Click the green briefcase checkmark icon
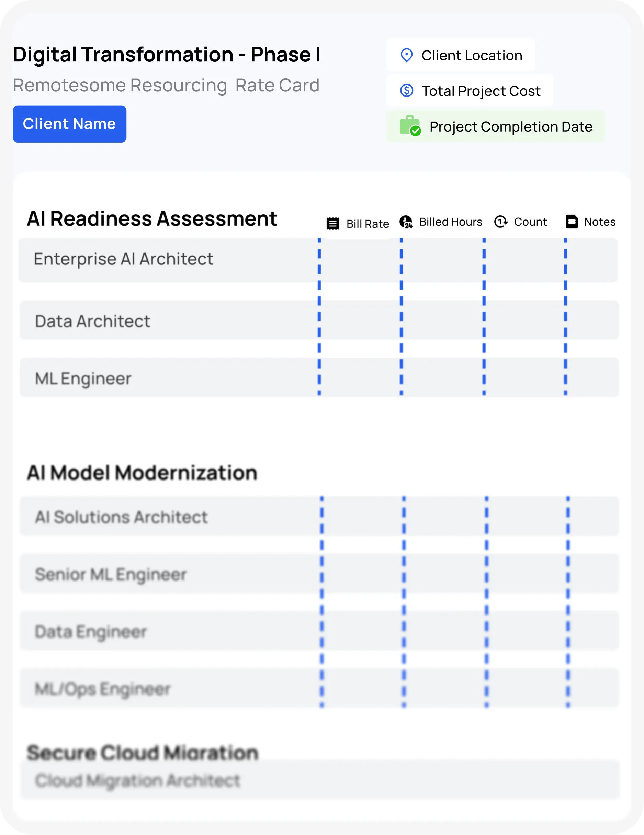Screen dimensions: 644x835 click(410, 126)
